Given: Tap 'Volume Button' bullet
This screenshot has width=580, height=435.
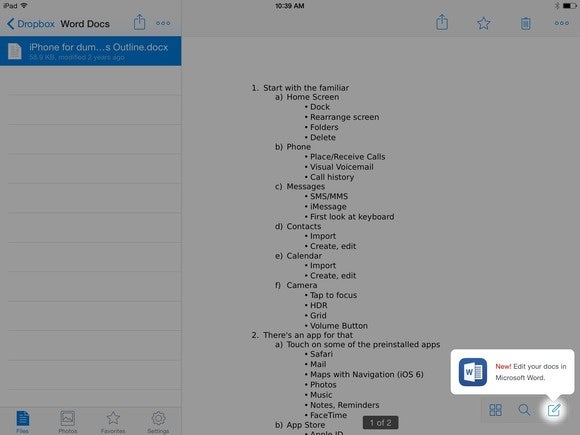Looking at the screenshot, I should point(338,326).
